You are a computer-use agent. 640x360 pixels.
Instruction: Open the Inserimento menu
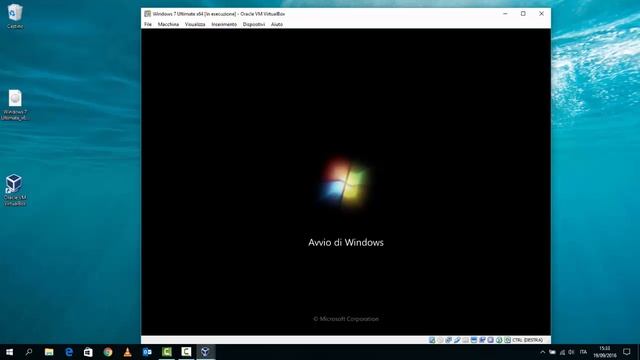click(x=224, y=24)
